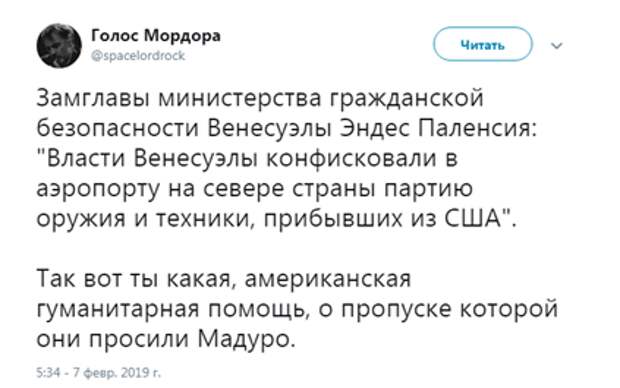Open the round dark profile avatar

pos(59,45)
